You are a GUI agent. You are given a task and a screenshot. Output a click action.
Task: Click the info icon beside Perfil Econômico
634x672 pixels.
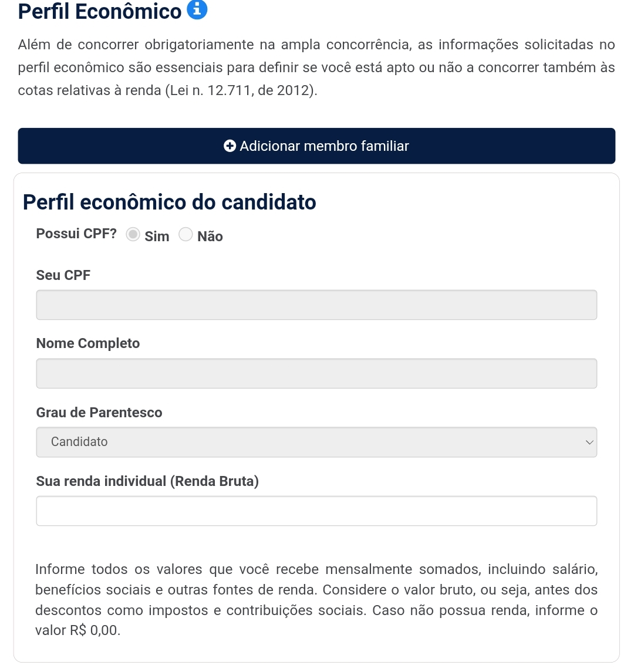click(x=197, y=10)
